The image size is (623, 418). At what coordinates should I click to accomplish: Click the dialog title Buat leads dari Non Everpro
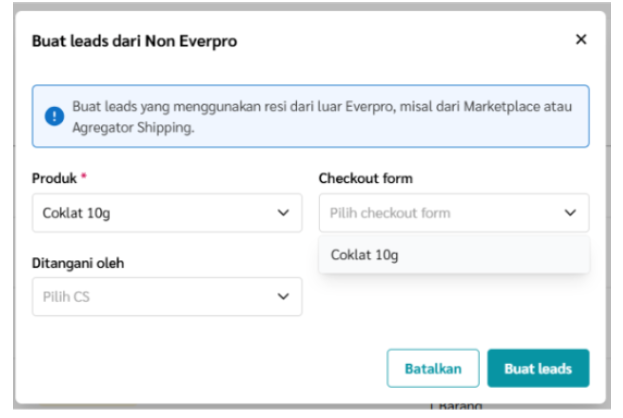pyautogui.click(x=134, y=41)
